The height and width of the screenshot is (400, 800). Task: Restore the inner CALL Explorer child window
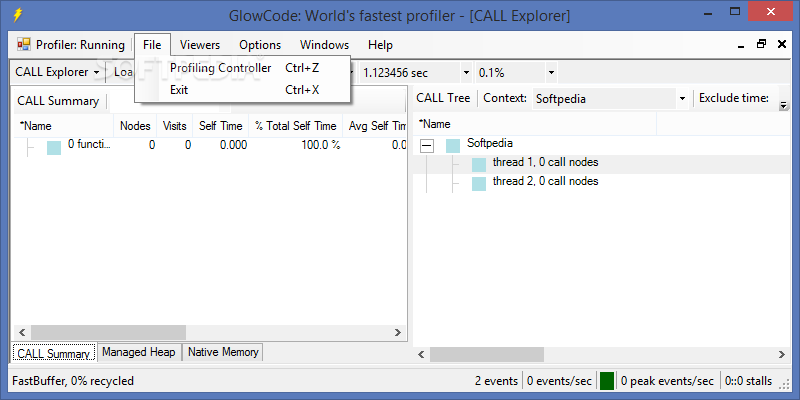tap(761, 44)
